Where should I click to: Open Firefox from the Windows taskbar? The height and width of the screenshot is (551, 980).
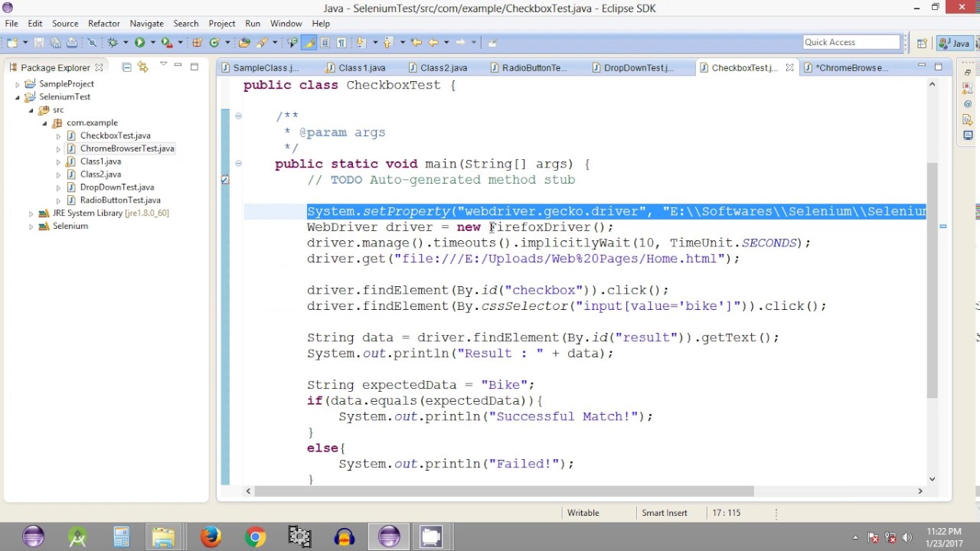[211, 537]
